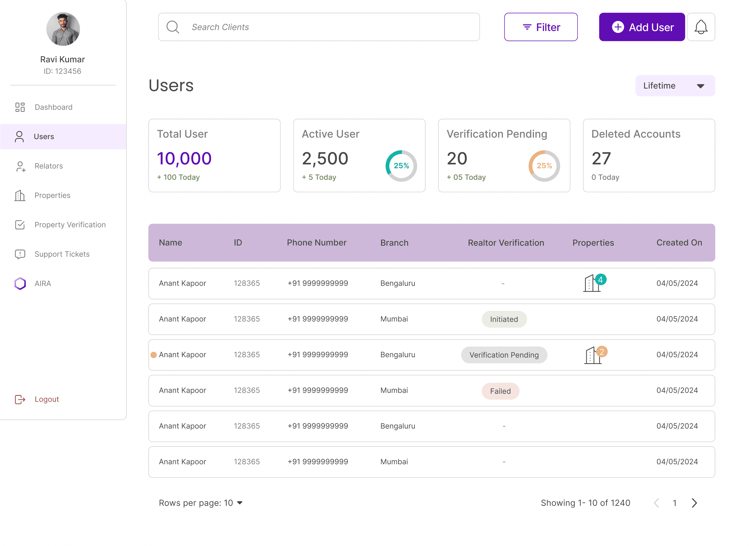Click the Filter button
Screen dimensions: 756x546
541,27
